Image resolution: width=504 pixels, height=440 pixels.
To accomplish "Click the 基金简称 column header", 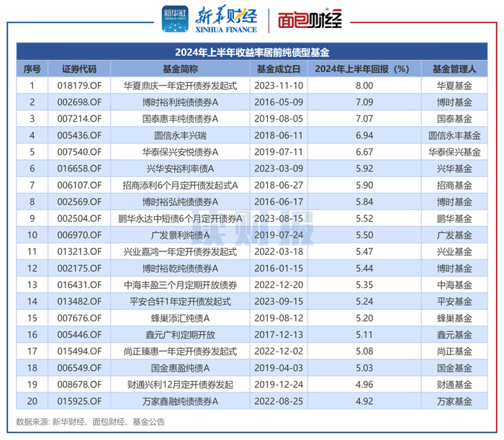I will pyautogui.click(x=180, y=69).
